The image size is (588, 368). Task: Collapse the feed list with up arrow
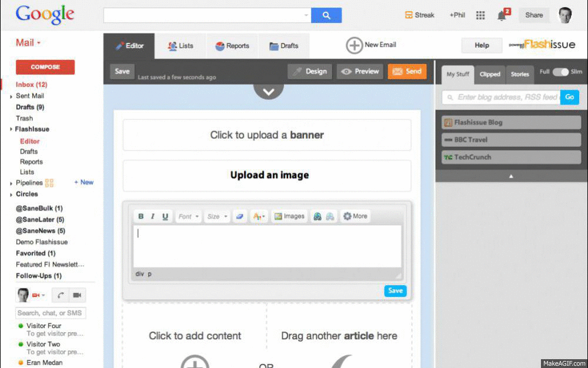coord(511,176)
